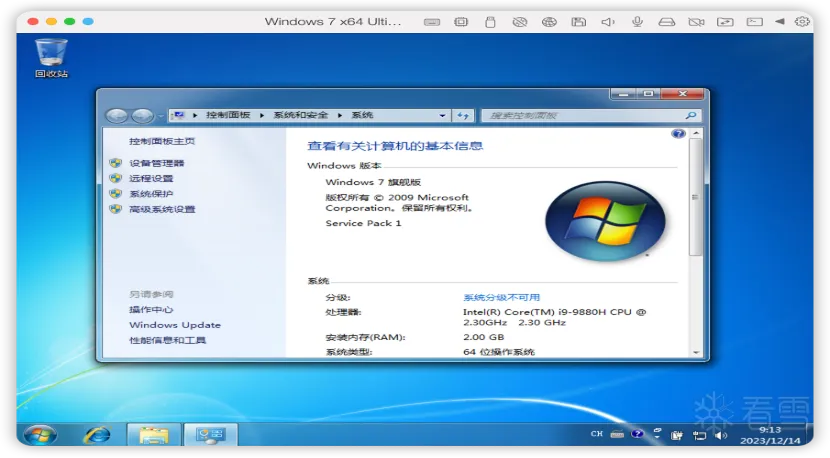830x458 pixels.
Task: Click the CH language indicator in tray
Action: coord(597,434)
